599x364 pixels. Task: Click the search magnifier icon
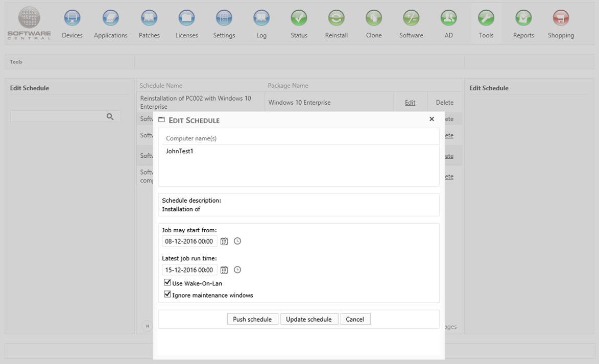pyautogui.click(x=110, y=117)
